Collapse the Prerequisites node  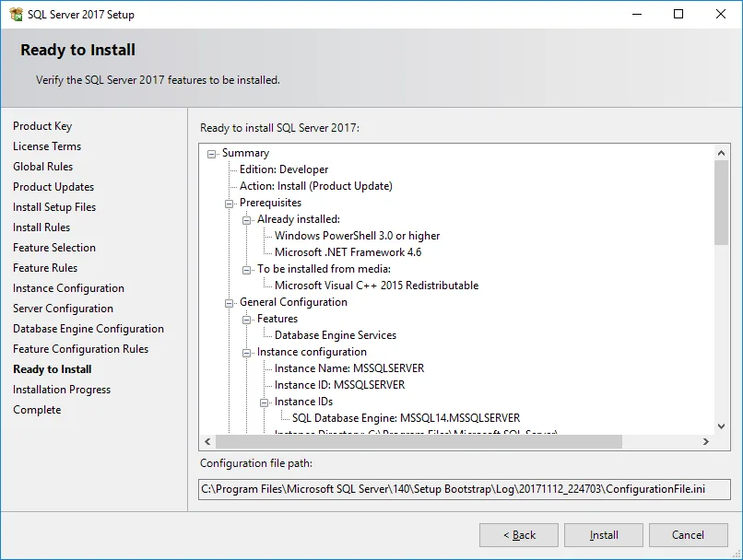pos(229,204)
